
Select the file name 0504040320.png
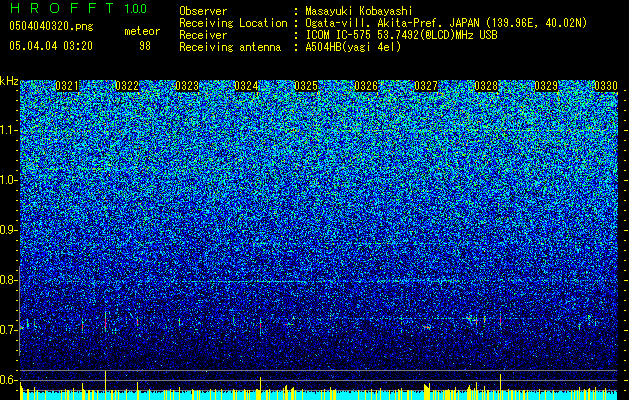pyautogui.click(x=51, y=26)
